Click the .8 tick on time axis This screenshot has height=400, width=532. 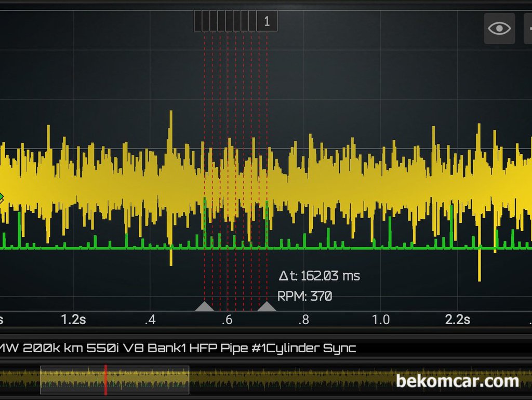click(303, 319)
